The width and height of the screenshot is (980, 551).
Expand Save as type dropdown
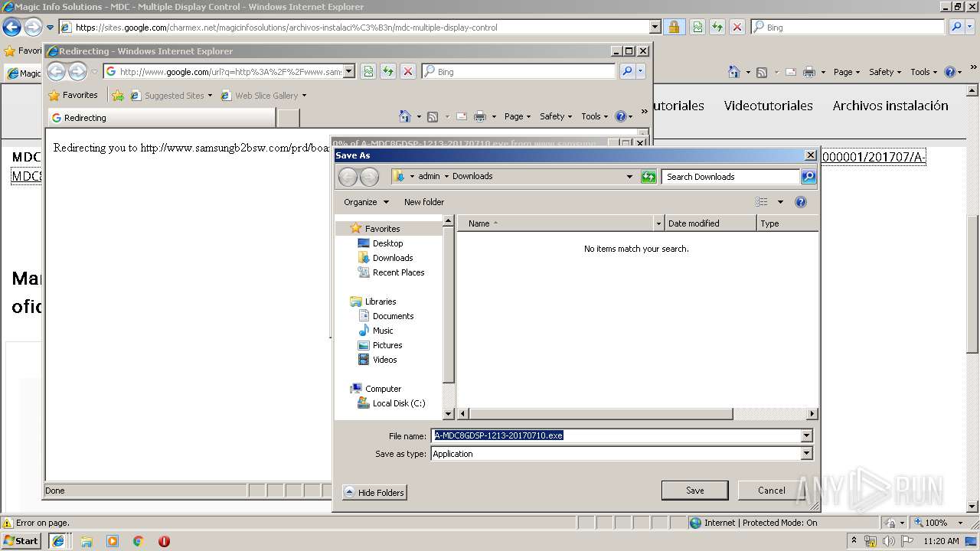(x=806, y=454)
